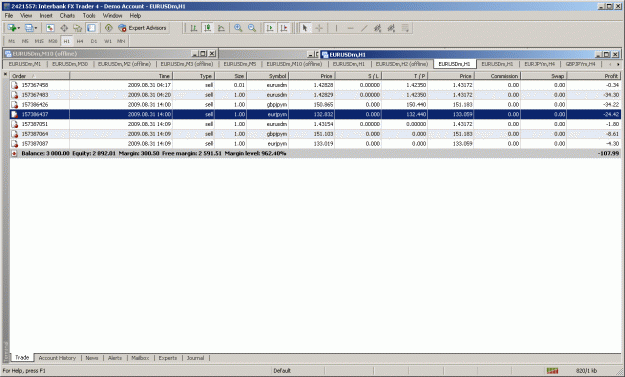Switch timeframe to M1
The width and height of the screenshot is (625, 377).
pyautogui.click(x=12, y=41)
